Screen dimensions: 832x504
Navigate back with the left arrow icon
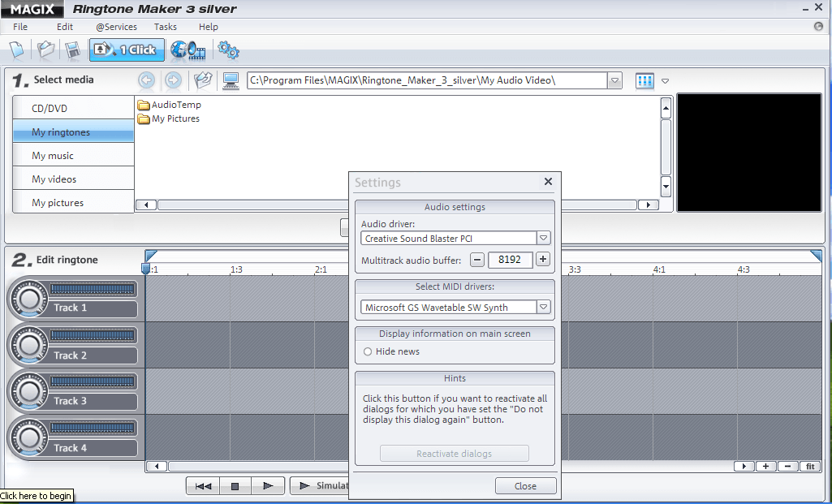(146, 80)
